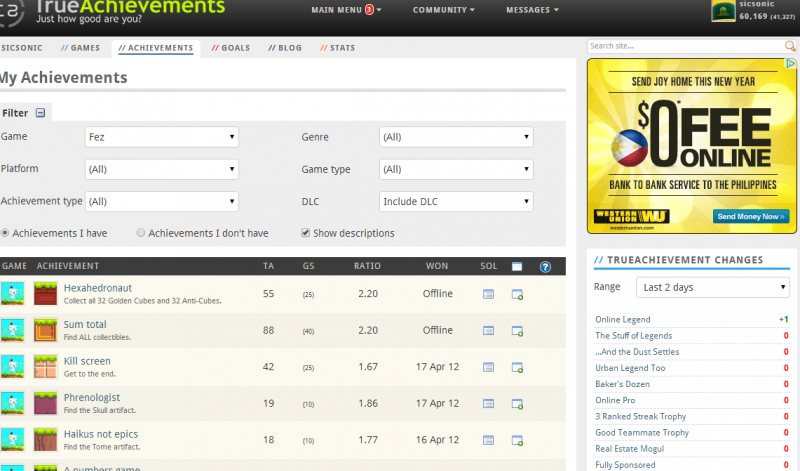
Task: Click the Fez game icon in Sum total row
Action: pyautogui.click(x=12, y=330)
